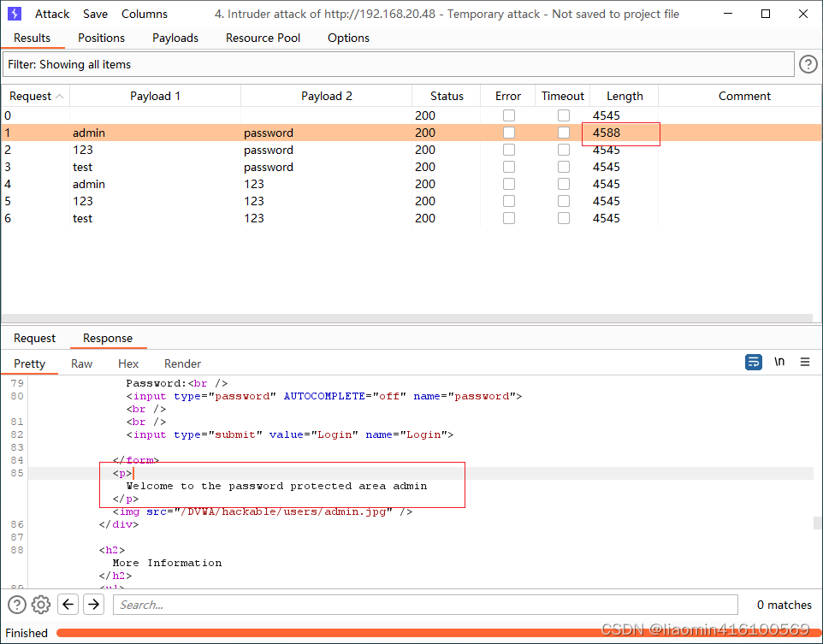Sort by Timeout column header
The image size is (823, 644).
coord(563,96)
